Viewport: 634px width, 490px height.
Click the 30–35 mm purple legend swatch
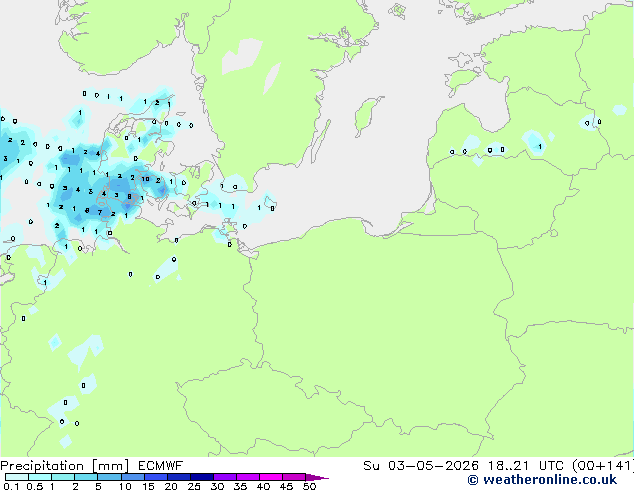[x=224, y=477]
